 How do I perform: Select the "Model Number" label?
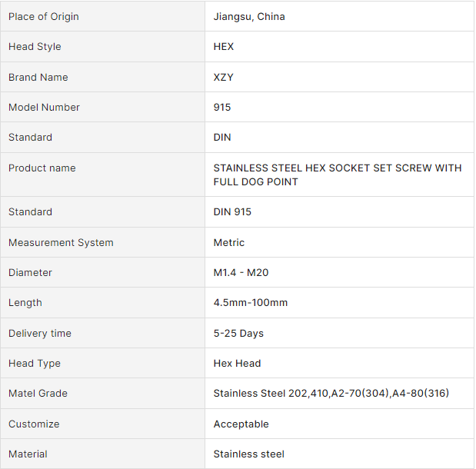click(44, 107)
